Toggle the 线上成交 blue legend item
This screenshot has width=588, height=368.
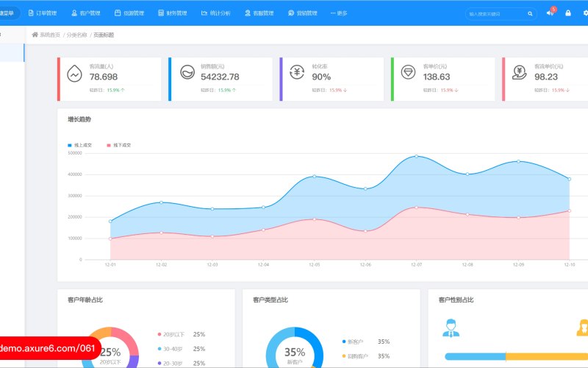tap(80, 145)
